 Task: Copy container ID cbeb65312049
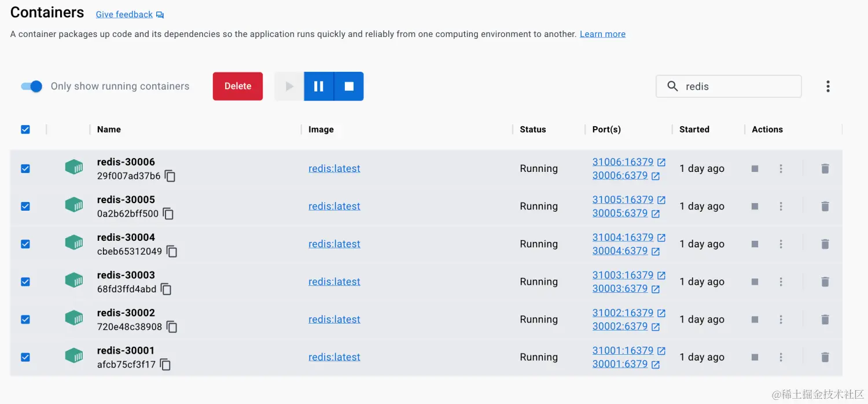coord(172,251)
